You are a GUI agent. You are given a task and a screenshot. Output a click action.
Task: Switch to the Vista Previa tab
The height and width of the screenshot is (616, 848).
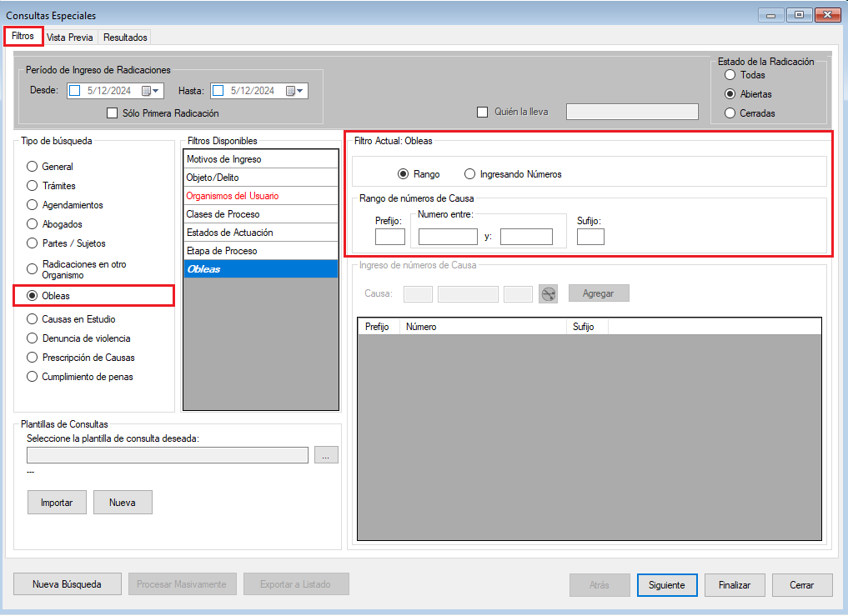click(70, 38)
